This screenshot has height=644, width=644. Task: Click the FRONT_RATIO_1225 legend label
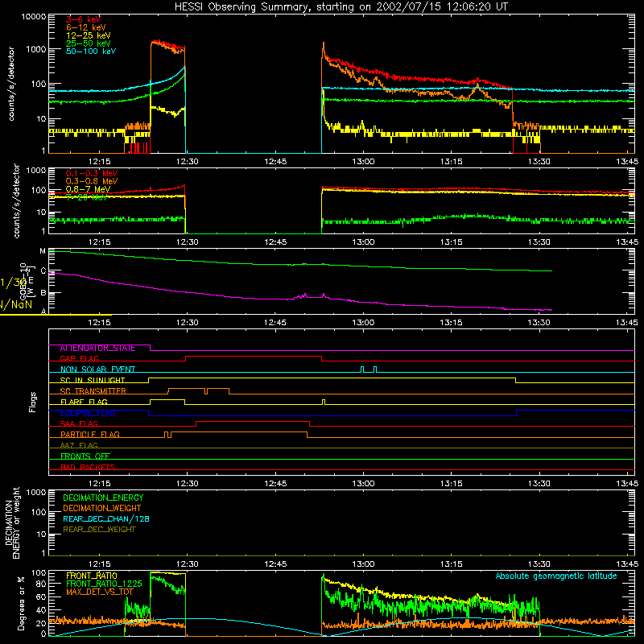(104, 584)
